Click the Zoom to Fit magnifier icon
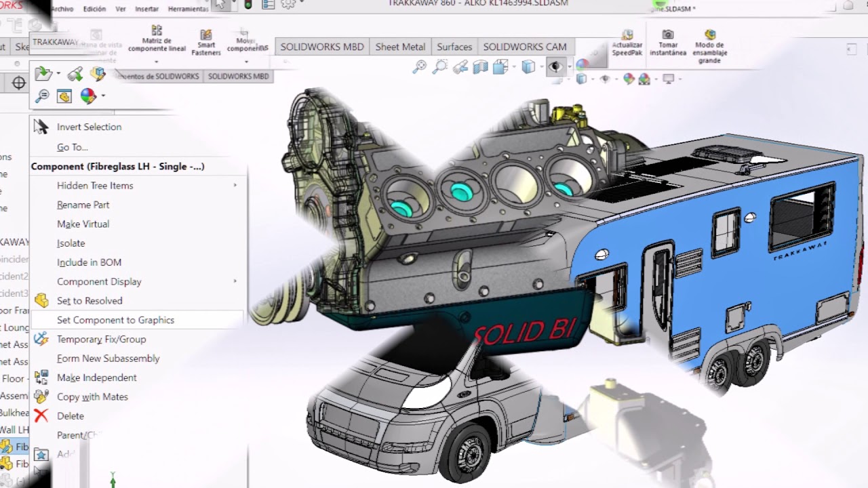This screenshot has height=488, width=868. tap(420, 66)
